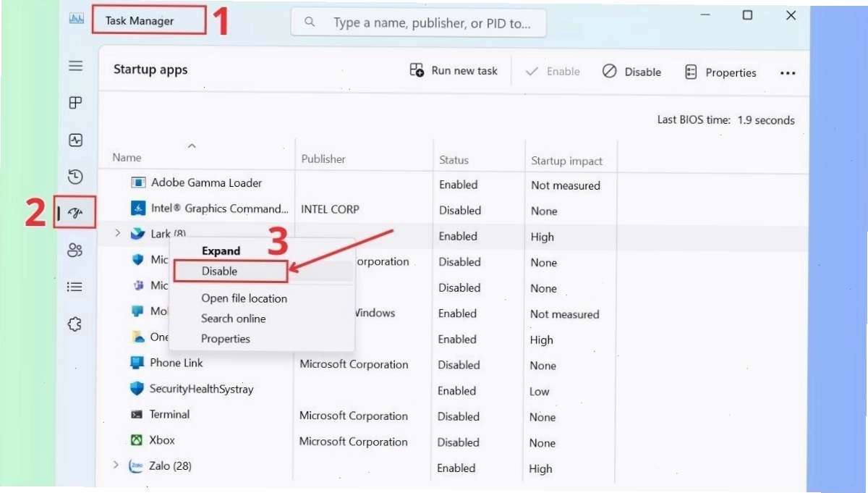Click the Terminal app icon

pyautogui.click(x=137, y=415)
